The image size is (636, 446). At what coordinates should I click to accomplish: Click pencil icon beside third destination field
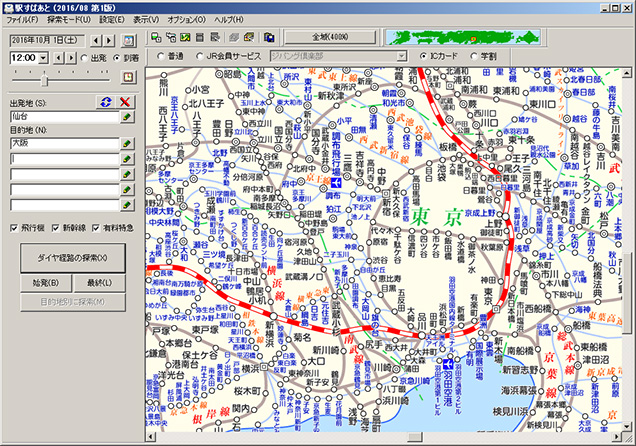pos(127,174)
